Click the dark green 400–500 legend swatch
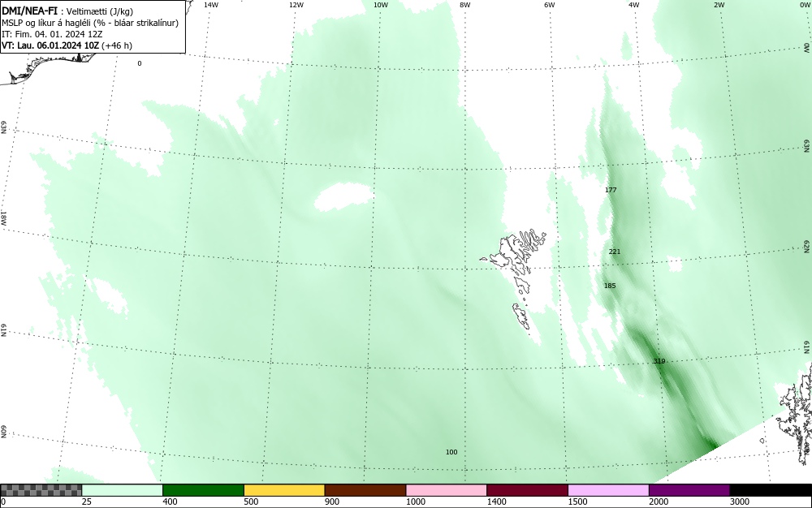This screenshot has height=508, width=812. coord(203,490)
